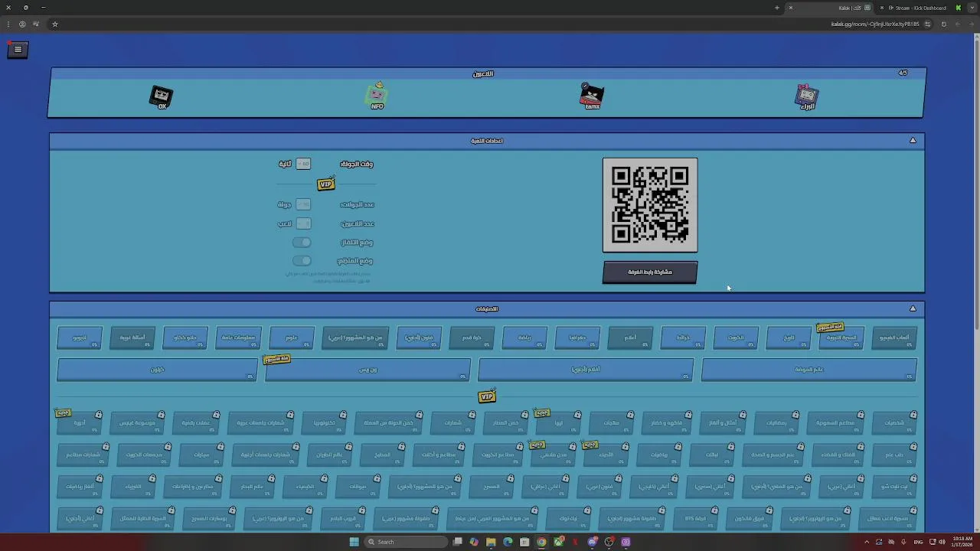The height and width of the screenshot is (551, 980).
Task: Select the locked فريق فالكون category
Action: tap(750, 519)
